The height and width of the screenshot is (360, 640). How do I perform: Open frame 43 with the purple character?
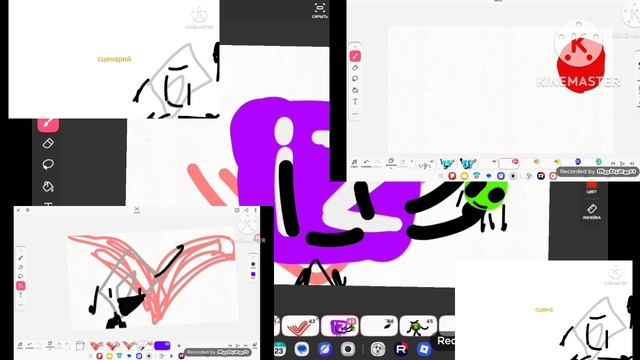tap(340, 327)
